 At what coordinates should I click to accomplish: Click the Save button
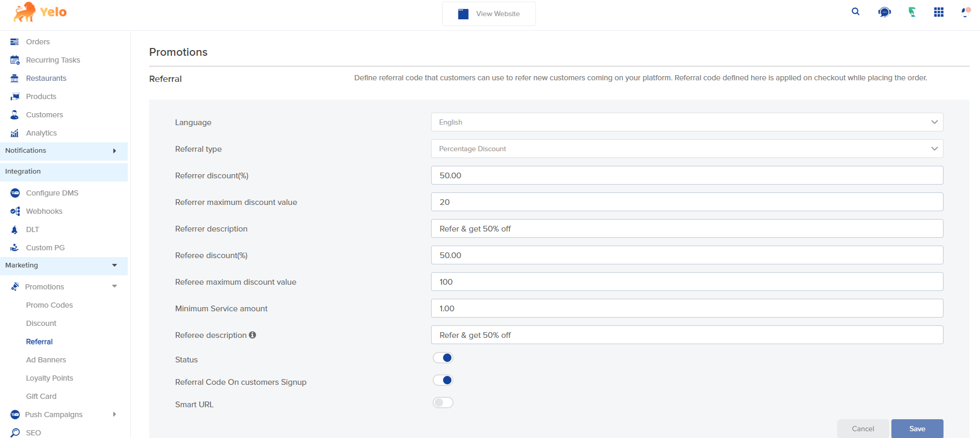tap(917, 429)
